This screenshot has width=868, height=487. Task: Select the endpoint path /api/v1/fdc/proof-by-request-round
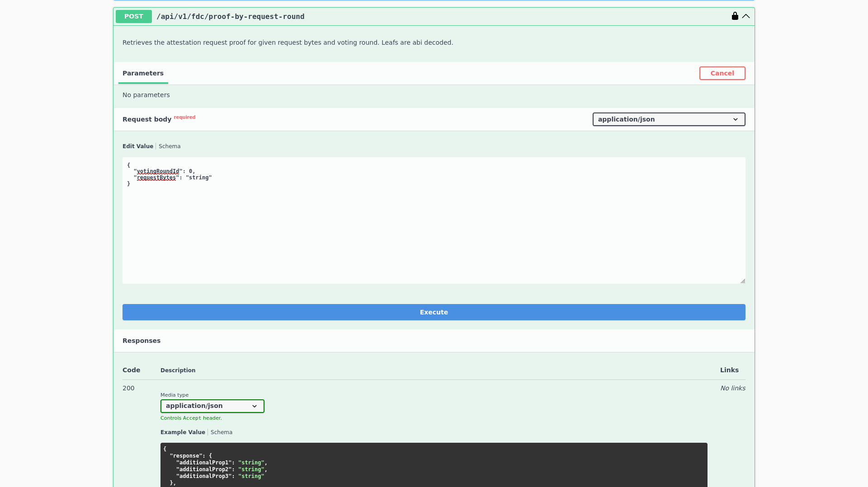(231, 17)
